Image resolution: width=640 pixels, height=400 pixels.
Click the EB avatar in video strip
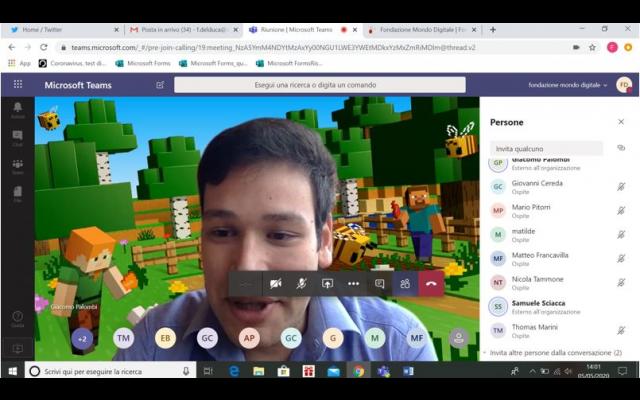point(165,338)
